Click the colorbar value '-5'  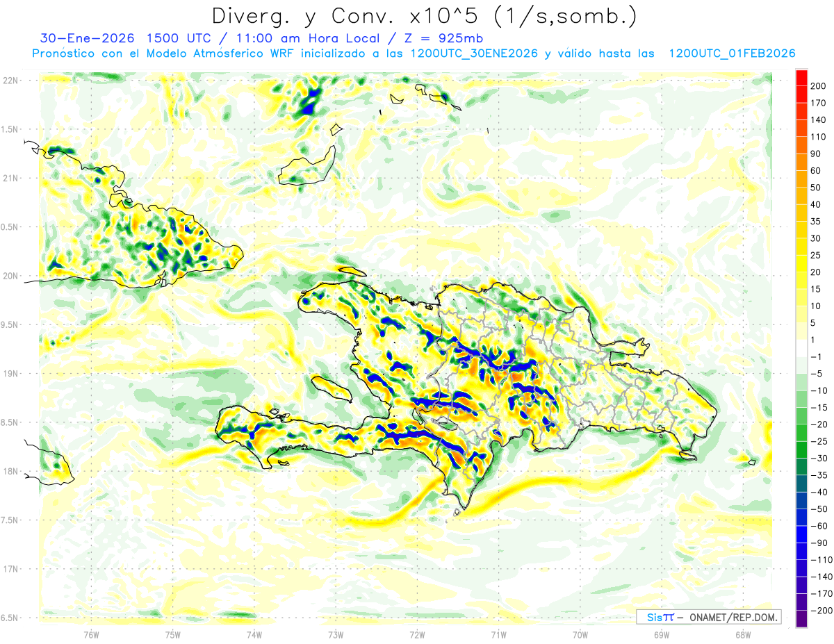pyautogui.click(x=817, y=374)
